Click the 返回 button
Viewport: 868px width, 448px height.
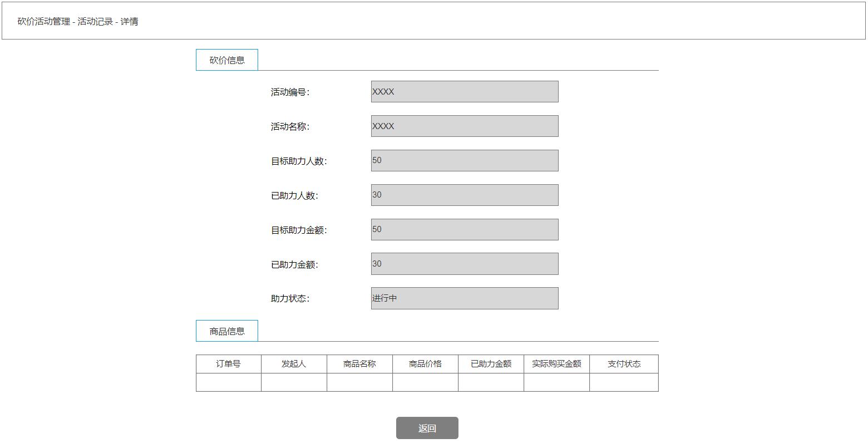427,428
